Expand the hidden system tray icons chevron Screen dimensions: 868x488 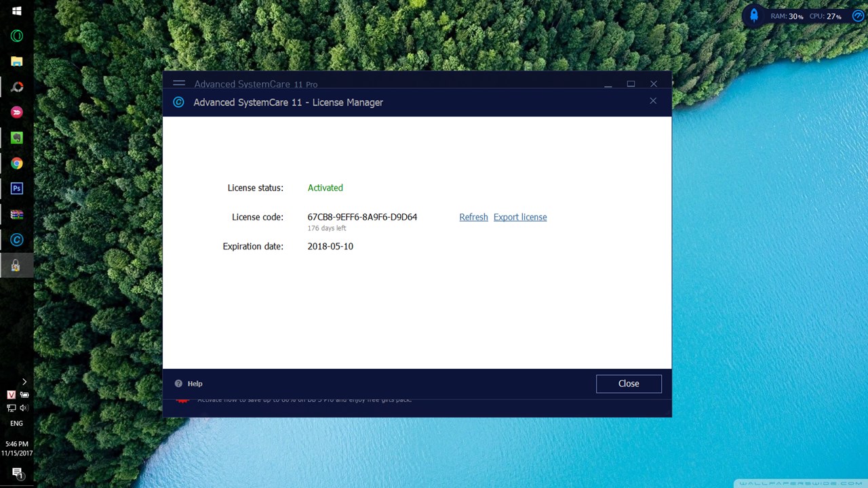24,382
